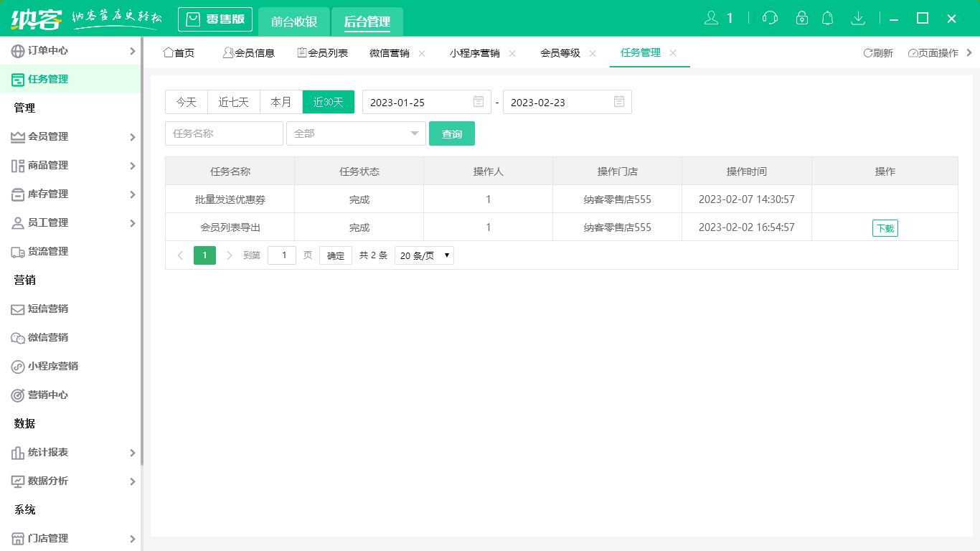Switch date filter to 今天
Viewport: 980px width, 551px height.
point(186,102)
